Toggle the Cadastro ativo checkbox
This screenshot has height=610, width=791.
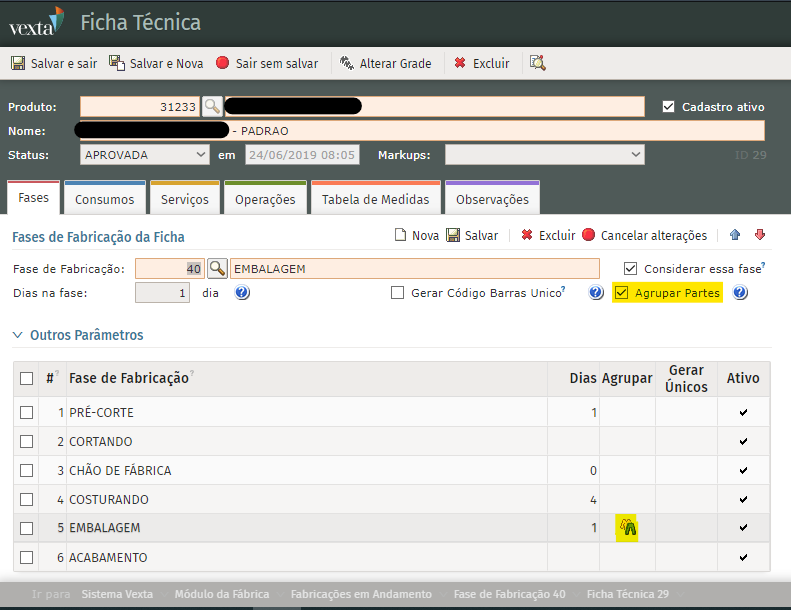(x=669, y=106)
